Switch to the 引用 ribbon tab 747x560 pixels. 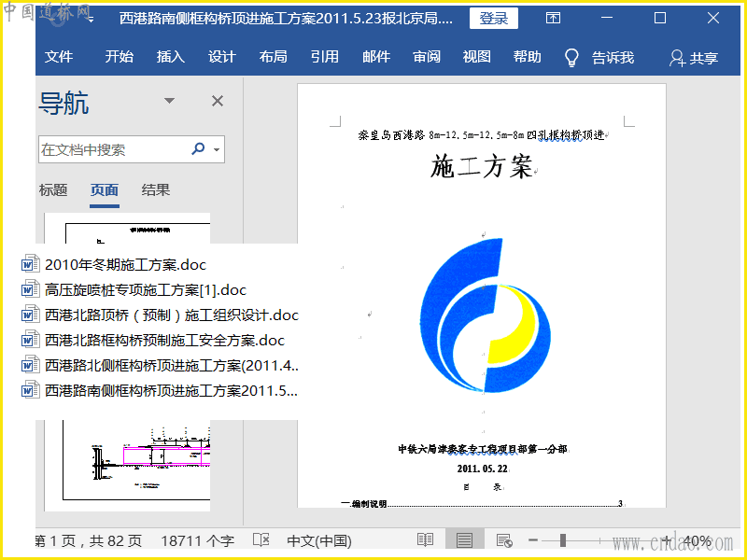pos(324,57)
